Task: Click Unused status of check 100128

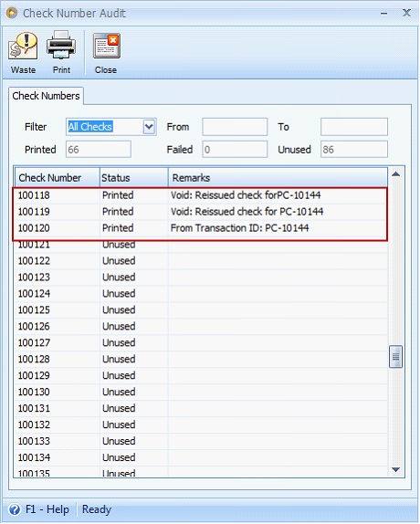Action: pos(119,359)
